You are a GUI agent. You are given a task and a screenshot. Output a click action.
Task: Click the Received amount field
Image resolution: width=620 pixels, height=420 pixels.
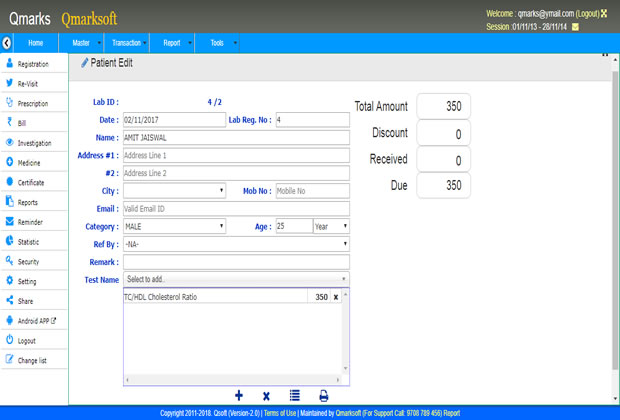(x=444, y=159)
